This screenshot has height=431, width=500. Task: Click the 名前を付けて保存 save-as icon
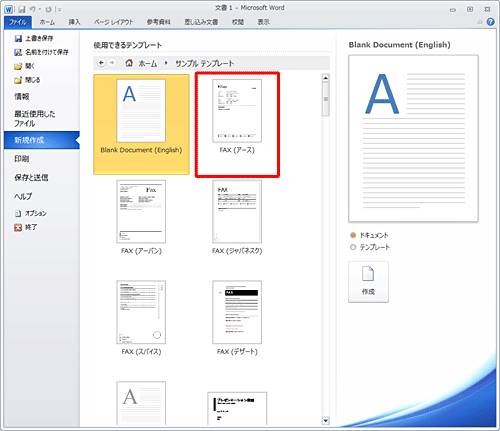18,52
